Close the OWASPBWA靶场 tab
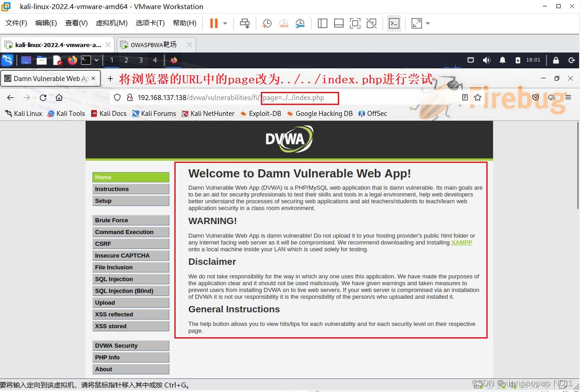Viewport: 580px width, 392px height. coord(189,44)
